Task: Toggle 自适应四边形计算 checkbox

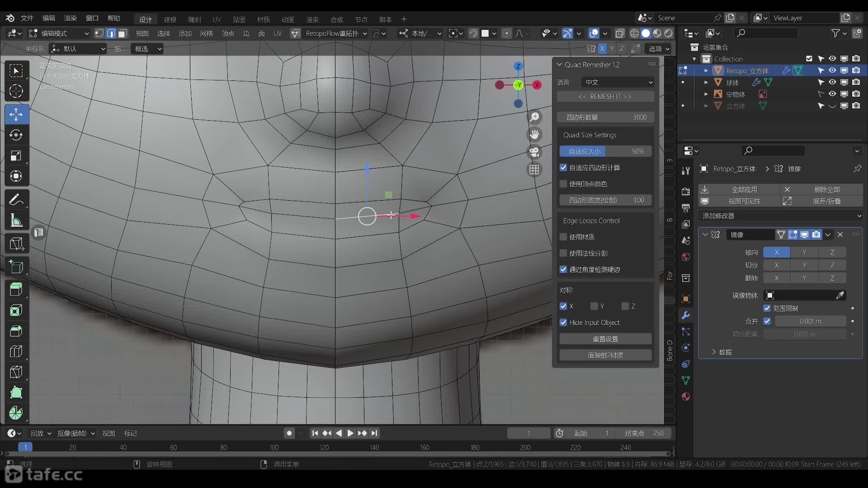Action: click(x=563, y=168)
